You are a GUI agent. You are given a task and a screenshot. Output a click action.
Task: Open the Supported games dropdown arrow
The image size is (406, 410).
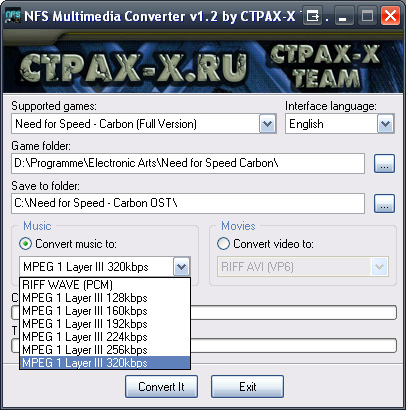click(268, 124)
